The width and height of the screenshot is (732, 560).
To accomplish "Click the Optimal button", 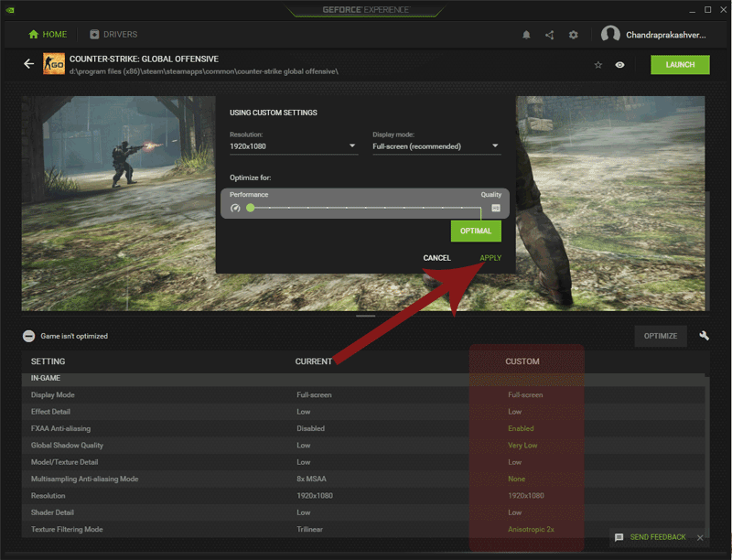I will [476, 231].
